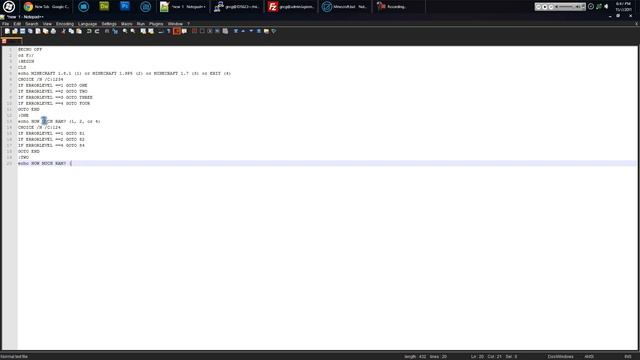Viewport: 640px width, 360px height.
Task: Click Run Macro Multiple Times icon
Action: click(217, 31)
